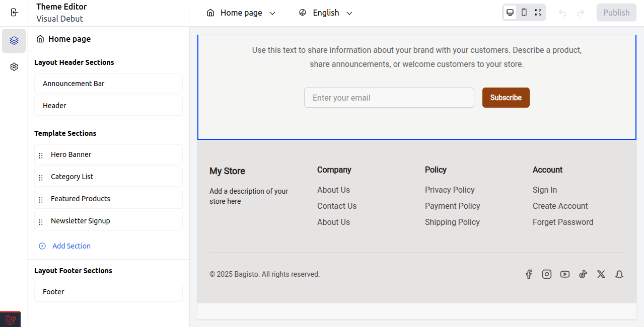Open the last About Us link under Company
The height and width of the screenshot is (327, 644).
click(333, 222)
